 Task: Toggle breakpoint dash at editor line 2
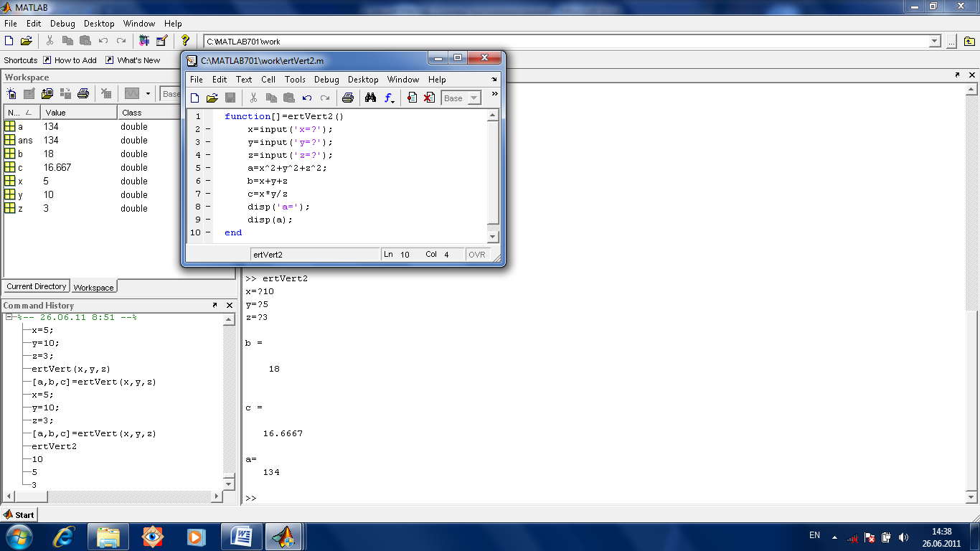tap(208, 129)
